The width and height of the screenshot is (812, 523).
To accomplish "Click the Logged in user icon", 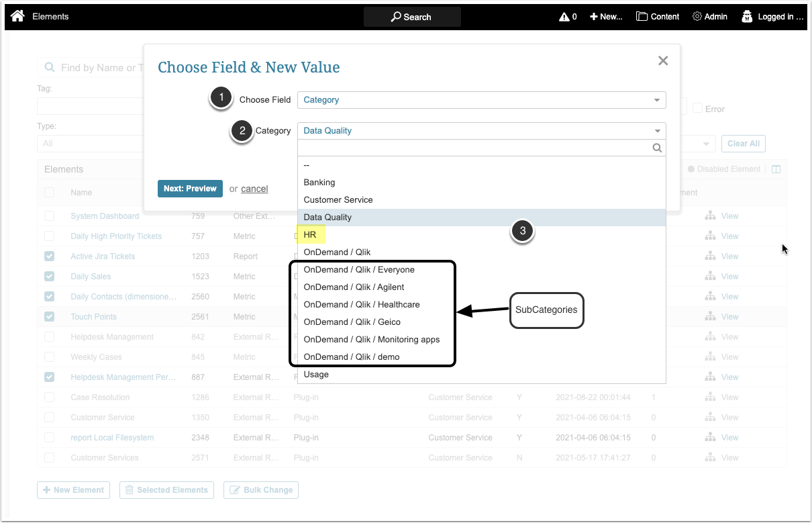I will point(747,17).
